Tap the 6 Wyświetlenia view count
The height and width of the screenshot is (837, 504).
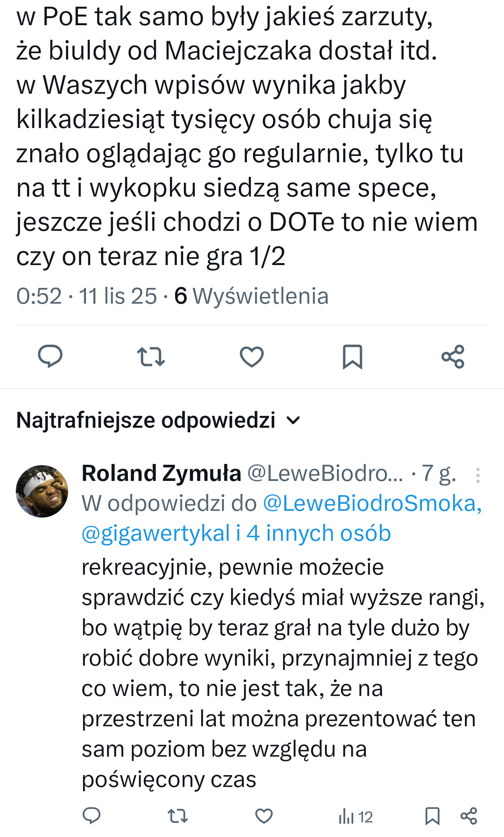(x=251, y=296)
